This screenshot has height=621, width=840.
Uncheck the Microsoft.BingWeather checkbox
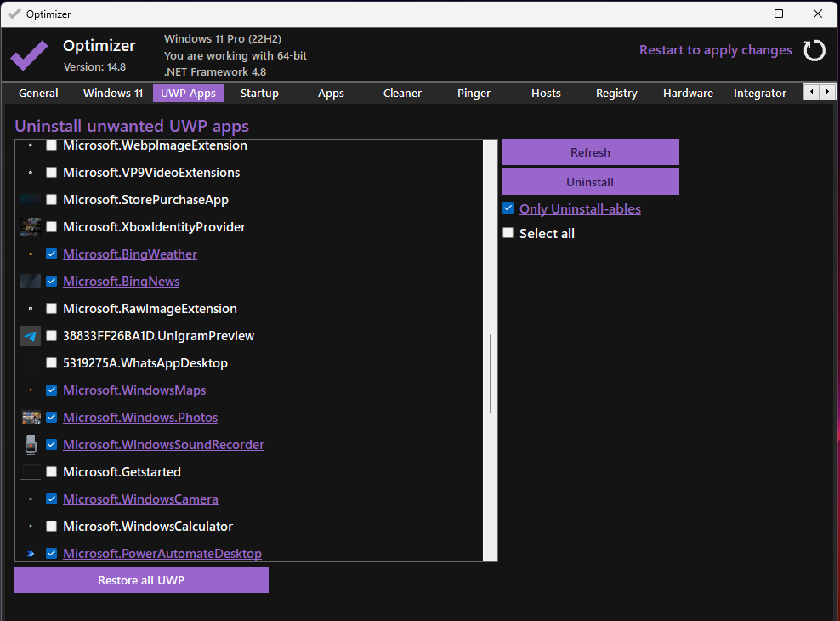click(52, 254)
